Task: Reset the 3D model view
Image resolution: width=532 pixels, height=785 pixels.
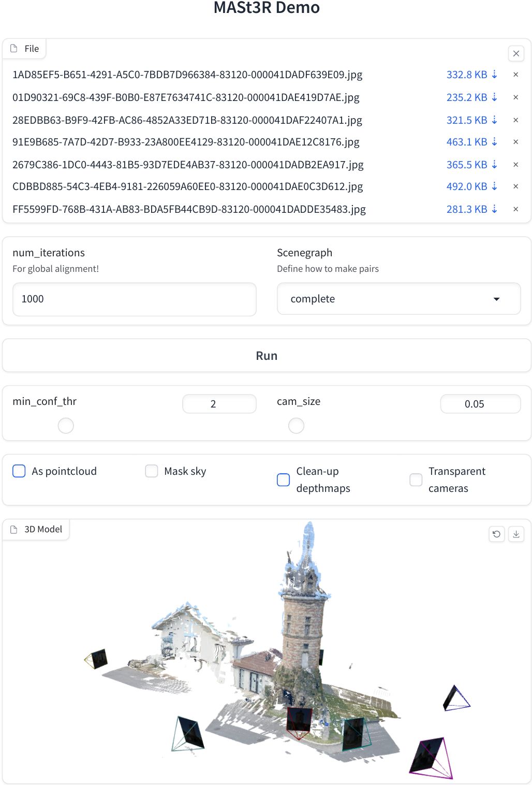Action: click(496, 534)
